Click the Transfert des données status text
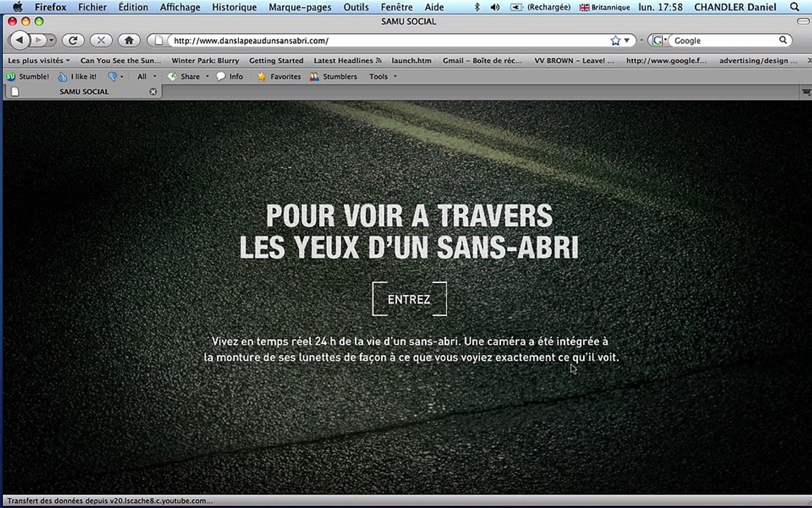The width and height of the screenshot is (812, 508). [110, 501]
